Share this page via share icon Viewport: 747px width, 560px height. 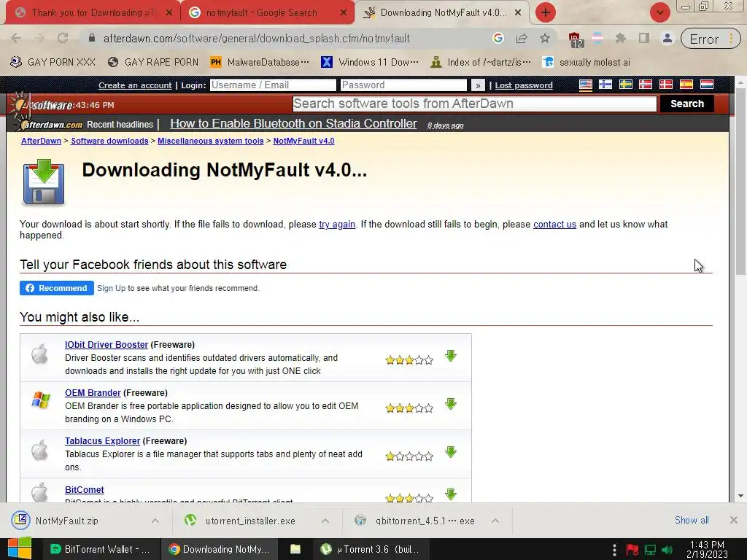click(521, 38)
